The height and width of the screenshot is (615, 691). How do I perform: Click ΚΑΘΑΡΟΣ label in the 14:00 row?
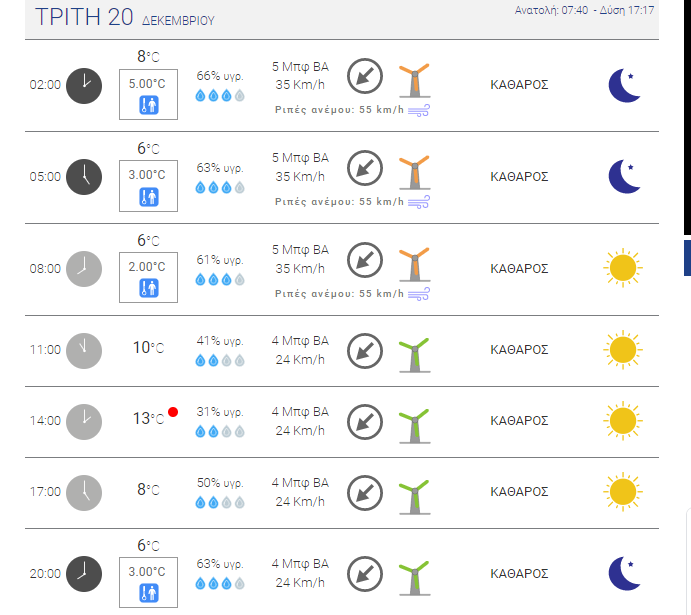519,421
